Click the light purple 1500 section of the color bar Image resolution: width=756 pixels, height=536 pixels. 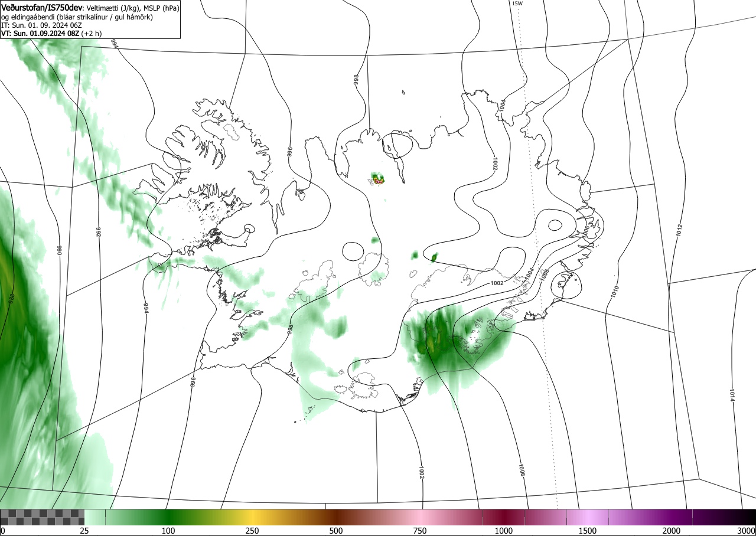(x=588, y=517)
